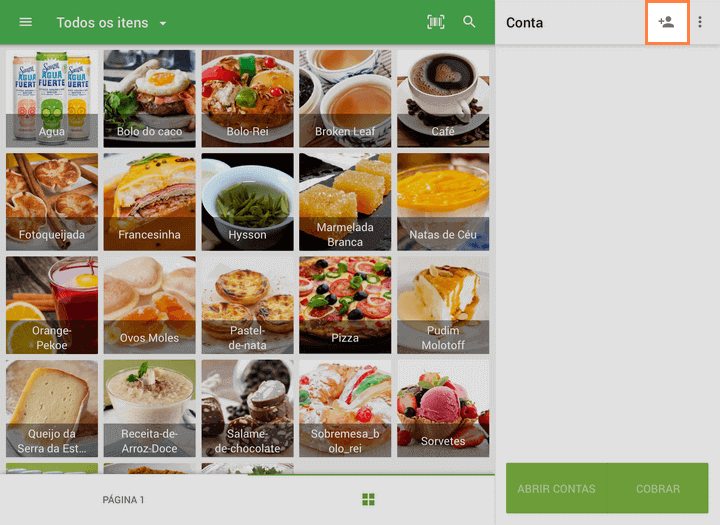Switch to grid layout page icon

368,499
